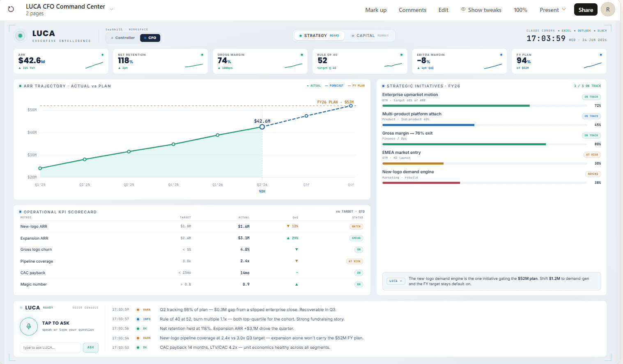Click the ASK button
Viewport: 623px width, 364px height.
coord(91,348)
